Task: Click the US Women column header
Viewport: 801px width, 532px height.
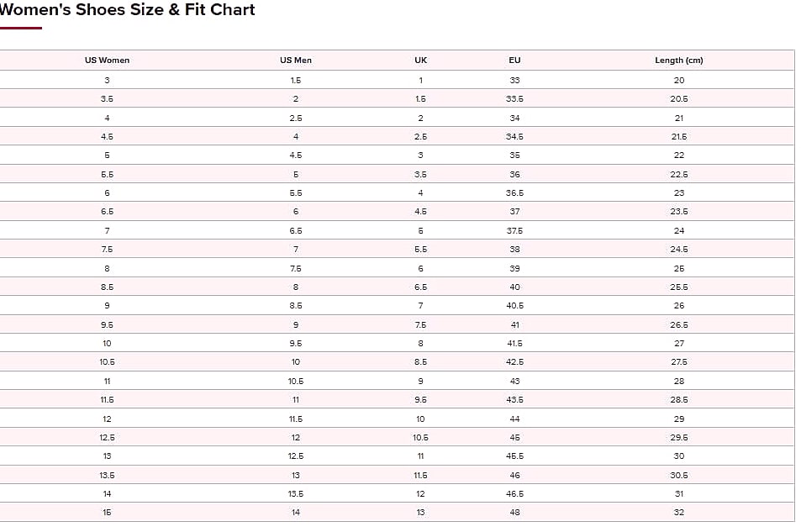Action: [x=107, y=61]
